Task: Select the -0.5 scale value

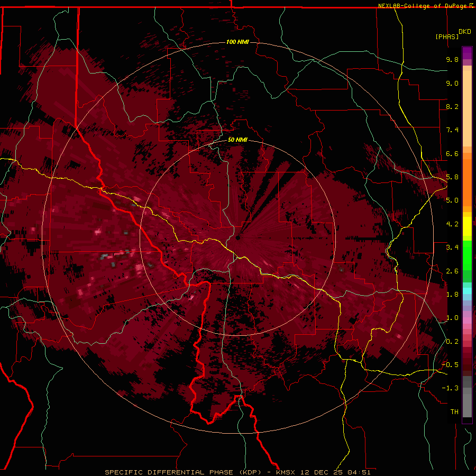Action: coord(450,365)
